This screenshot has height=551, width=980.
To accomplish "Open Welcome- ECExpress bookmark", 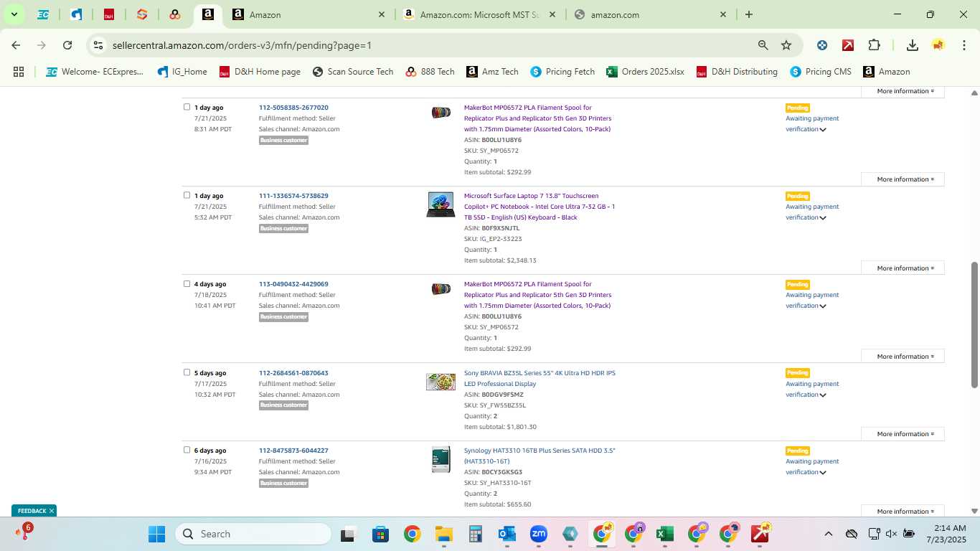I will [95, 72].
